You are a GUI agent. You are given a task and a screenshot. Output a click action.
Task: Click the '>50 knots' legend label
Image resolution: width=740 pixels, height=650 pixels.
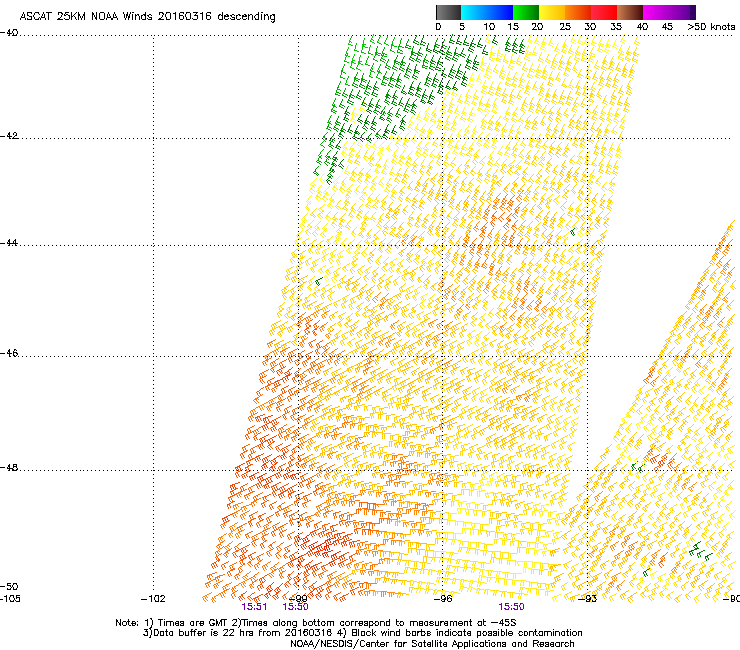pos(711,27)
